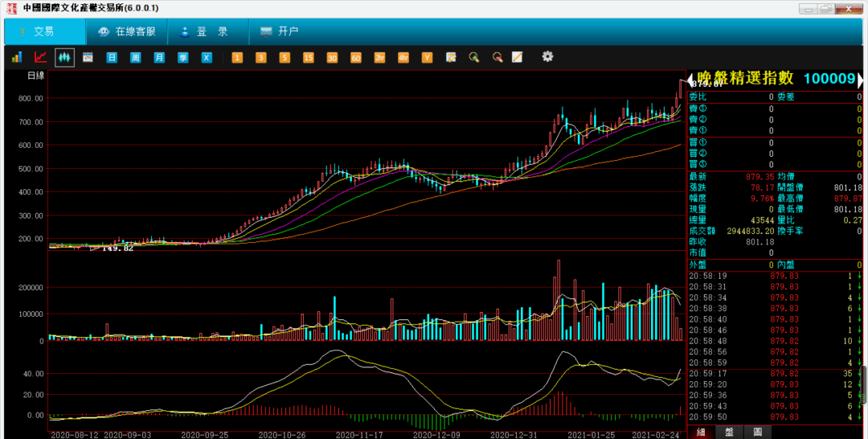Click date label 2021-01-25 on axis
This screenshot has height=439, width=868.
592,434
